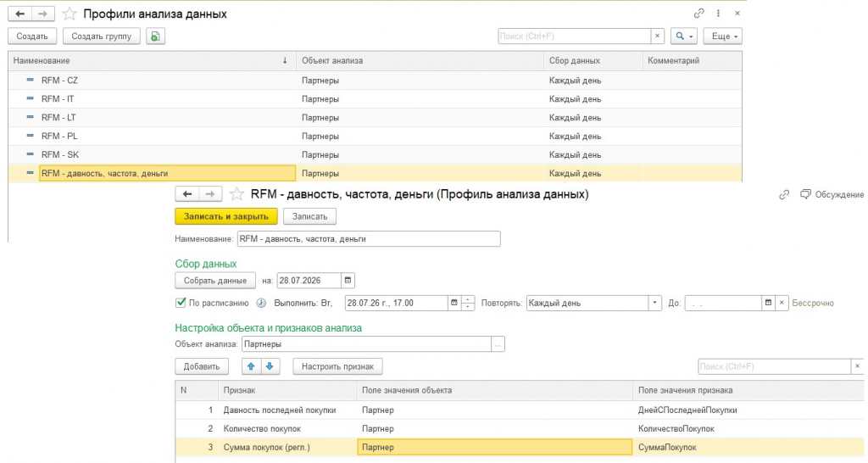Image resolution: width=868 pixels, height=463 pixels.
Task: Open the three-dot menu of profiles list window
Action: [x=718, y=14]
